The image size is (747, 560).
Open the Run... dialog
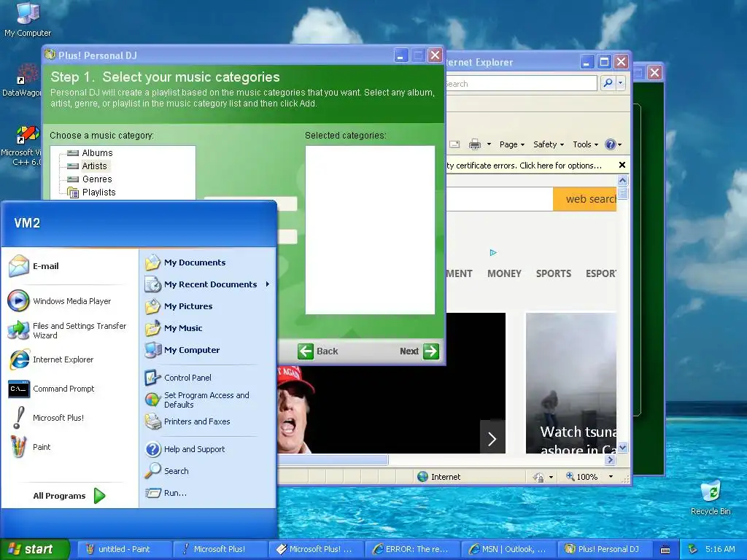pyautogui.click(x=166, y=493)
